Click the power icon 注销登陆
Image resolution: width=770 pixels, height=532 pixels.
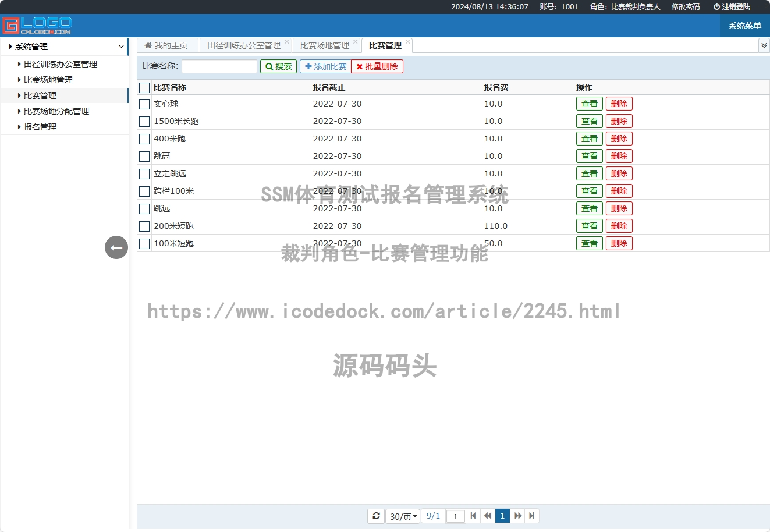pyautogui.click(x=732, y=7)
